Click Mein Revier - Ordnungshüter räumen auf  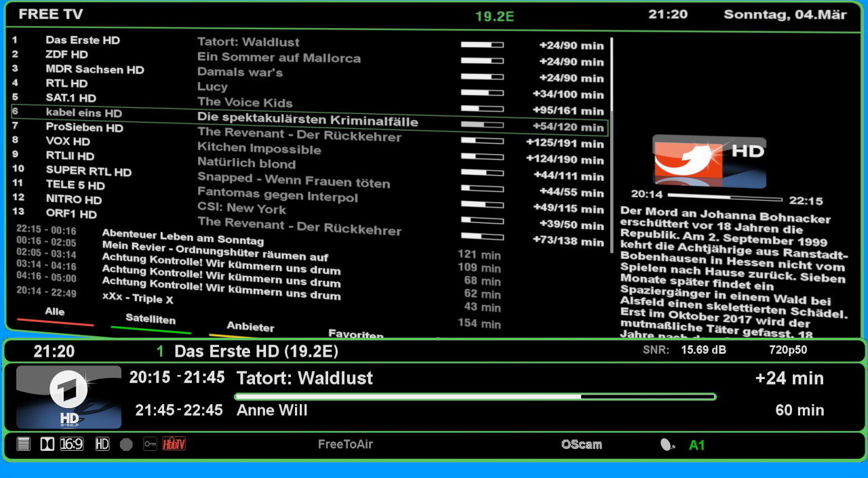(215, 251)
